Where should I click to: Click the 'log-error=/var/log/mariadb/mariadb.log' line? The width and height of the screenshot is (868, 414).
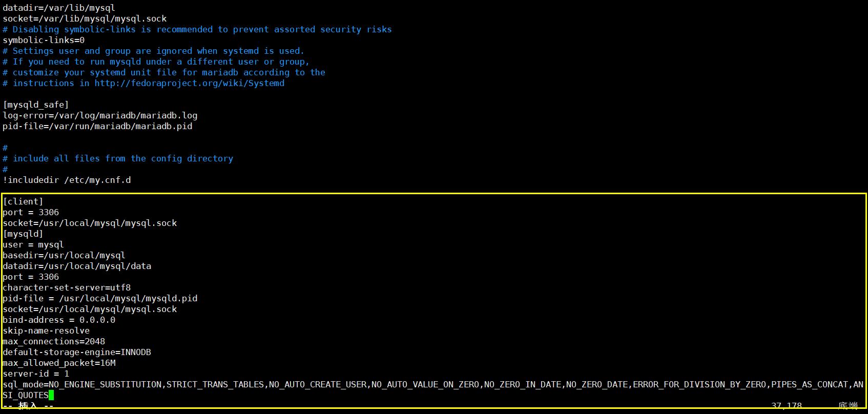[x=100, y=115]
